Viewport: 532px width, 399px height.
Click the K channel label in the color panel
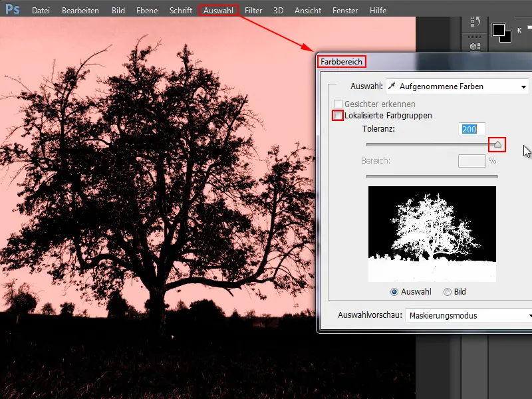(x=519, y=30)
